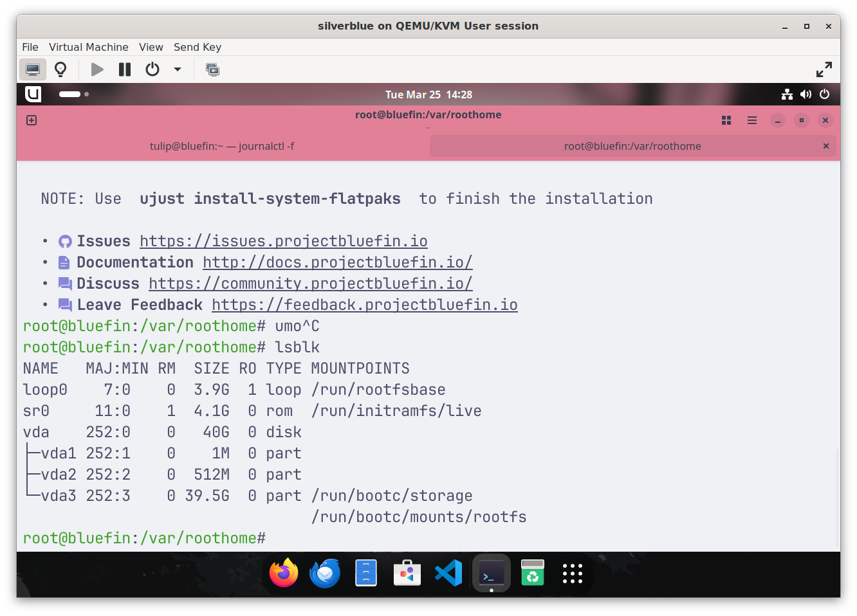Open the terminal hamburger menu
The image size is (857, 616).
click(752, 120)
